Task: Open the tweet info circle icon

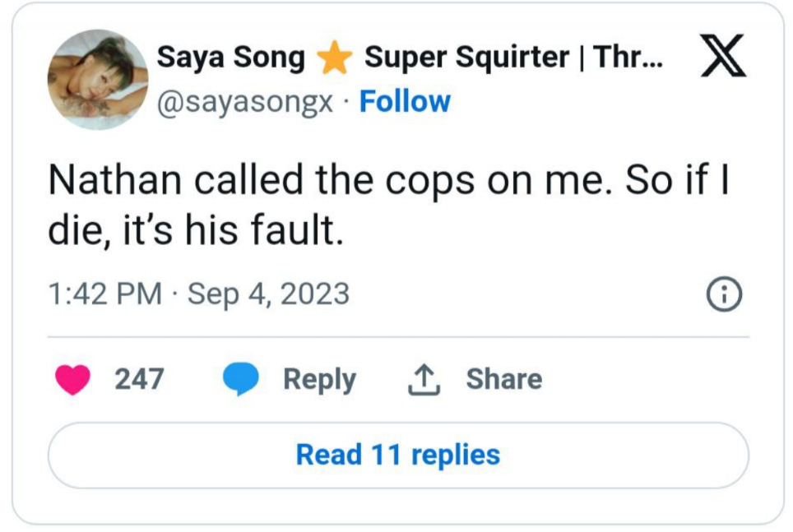Action: 726,294
